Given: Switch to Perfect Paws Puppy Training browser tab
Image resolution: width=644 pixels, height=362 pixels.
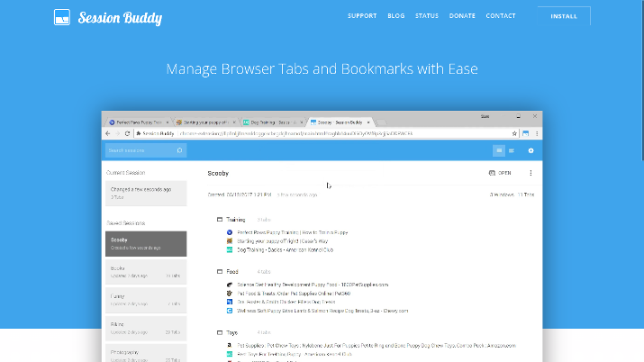Looking at the screenshot, I should click(x=139, y=122).
